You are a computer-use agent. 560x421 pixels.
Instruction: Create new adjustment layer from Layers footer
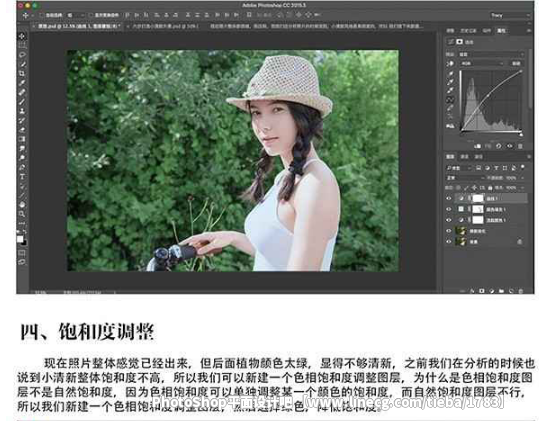pyautogui.click(x=492, y=291)
